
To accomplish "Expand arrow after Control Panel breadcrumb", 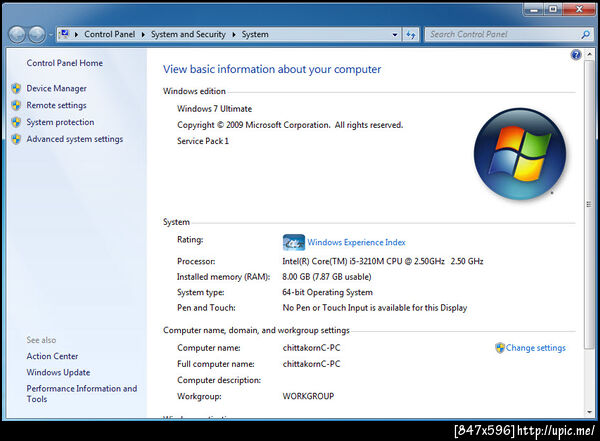I will (x=143, y=34).
